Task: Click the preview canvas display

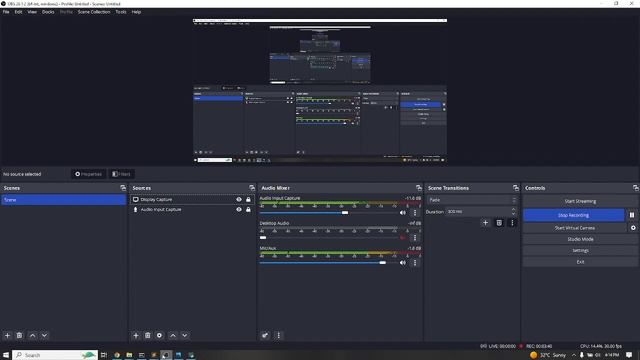Action: click(x=320, y=91)
